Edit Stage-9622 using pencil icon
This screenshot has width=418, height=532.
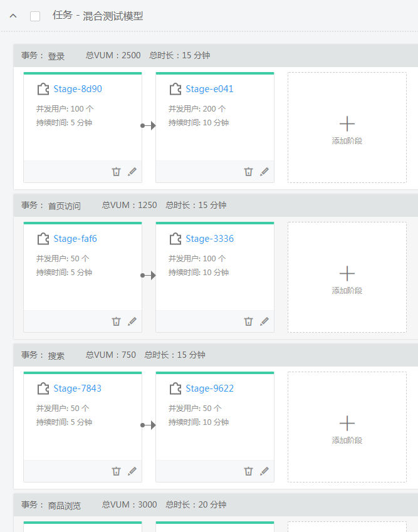(x=264, y=471)
